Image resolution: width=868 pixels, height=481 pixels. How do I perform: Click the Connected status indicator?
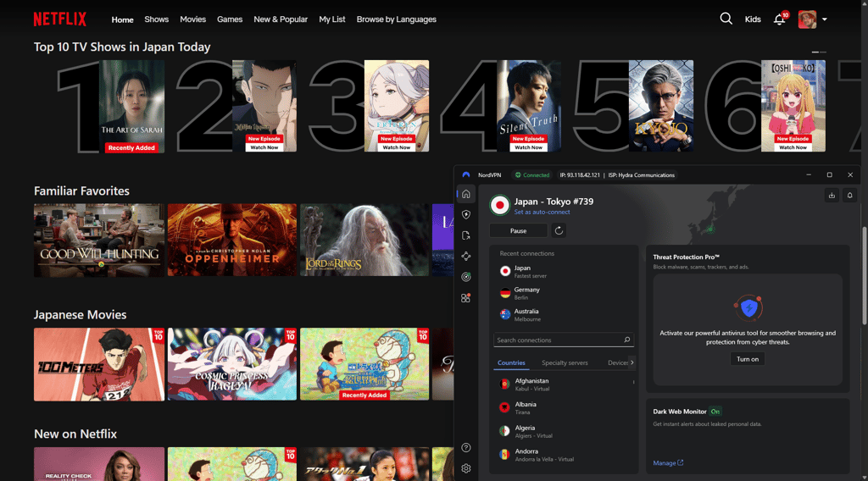pyautogui.click(x=532, y=175)
